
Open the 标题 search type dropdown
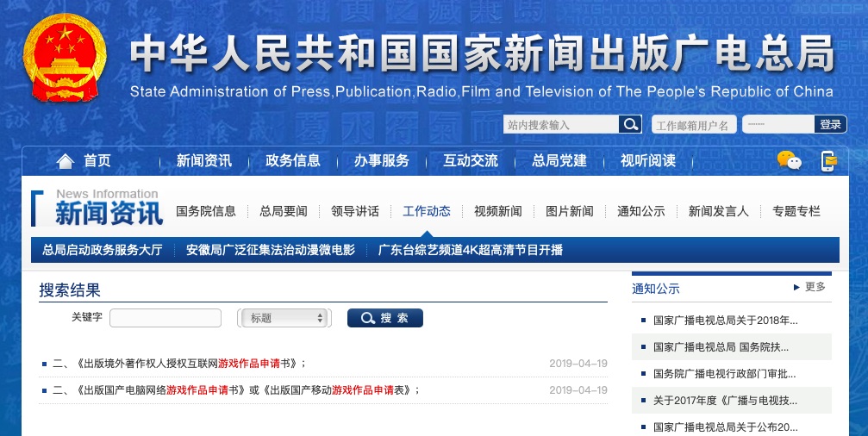(x=285, y=318)
